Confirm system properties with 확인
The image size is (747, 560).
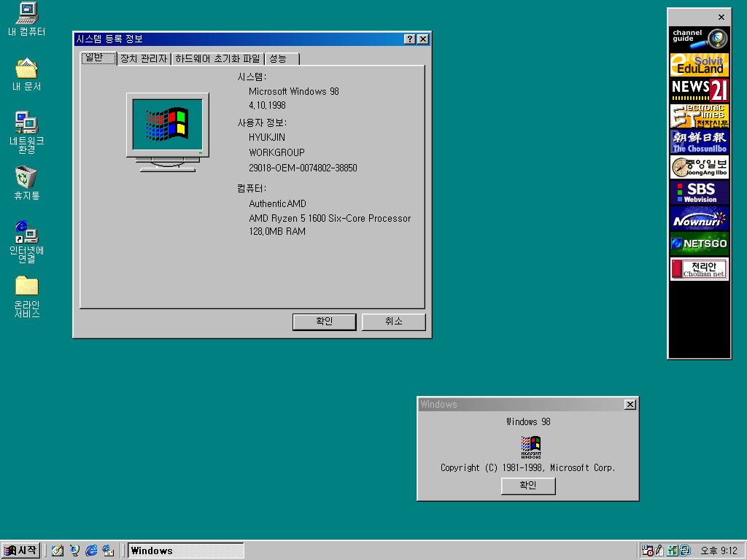pos(325,322)
